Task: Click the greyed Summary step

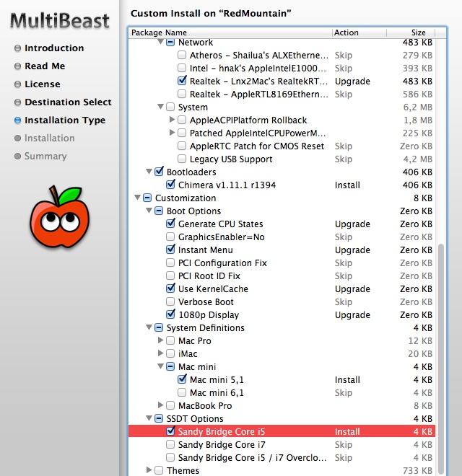Action: (45, 156)
